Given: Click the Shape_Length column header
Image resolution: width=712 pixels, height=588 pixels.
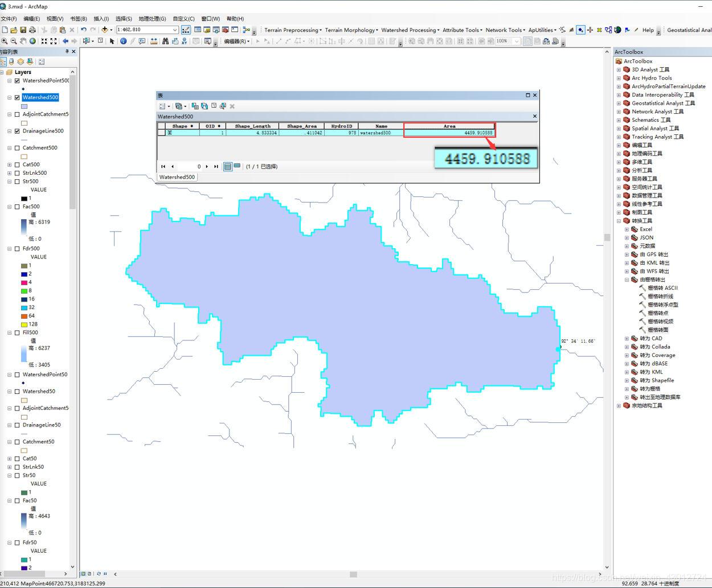Looking at the screenshot, I should point(252,126).
